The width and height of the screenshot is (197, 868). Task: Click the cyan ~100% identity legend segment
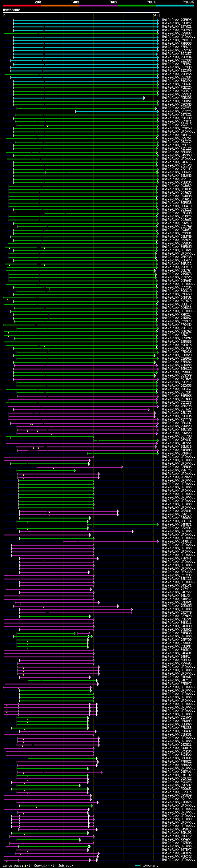coord(175,6)
